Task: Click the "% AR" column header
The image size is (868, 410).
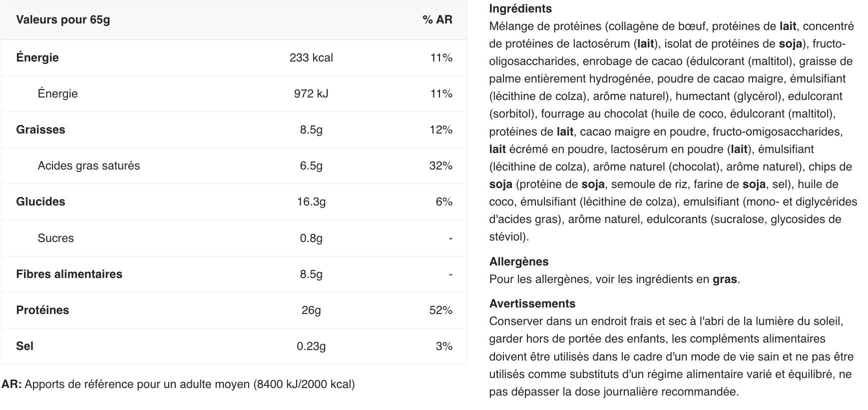Action: [x=437, y=19]
